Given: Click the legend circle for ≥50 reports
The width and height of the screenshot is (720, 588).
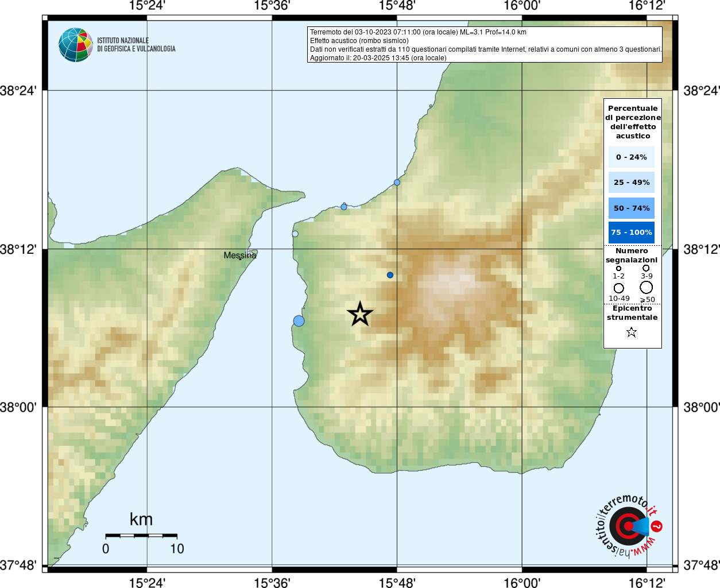Looking at the screenshot, I should tap(647, 287).
